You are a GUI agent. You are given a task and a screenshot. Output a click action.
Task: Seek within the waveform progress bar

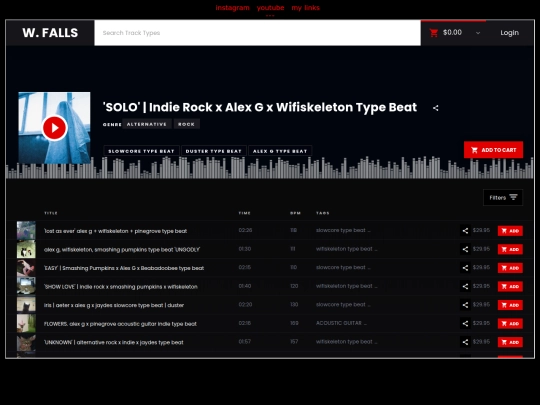270,168
